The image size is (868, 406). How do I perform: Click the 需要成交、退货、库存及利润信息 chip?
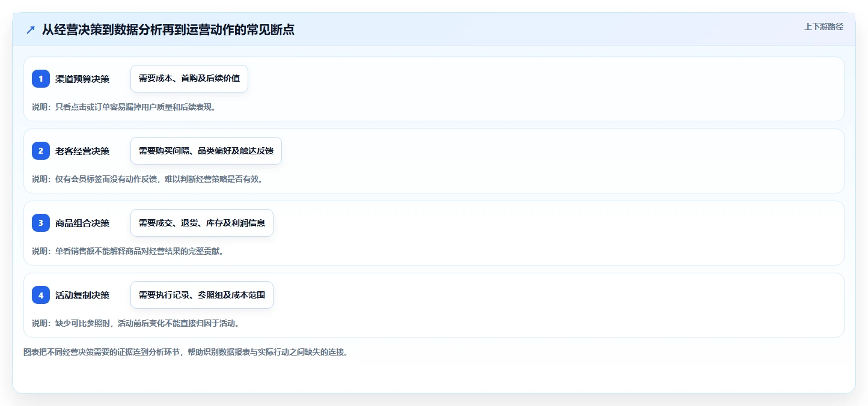tap(202, 223)
